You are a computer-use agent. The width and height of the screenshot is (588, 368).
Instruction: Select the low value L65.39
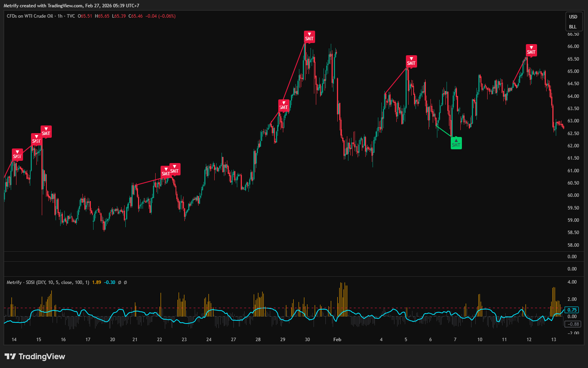coord(119,16)
